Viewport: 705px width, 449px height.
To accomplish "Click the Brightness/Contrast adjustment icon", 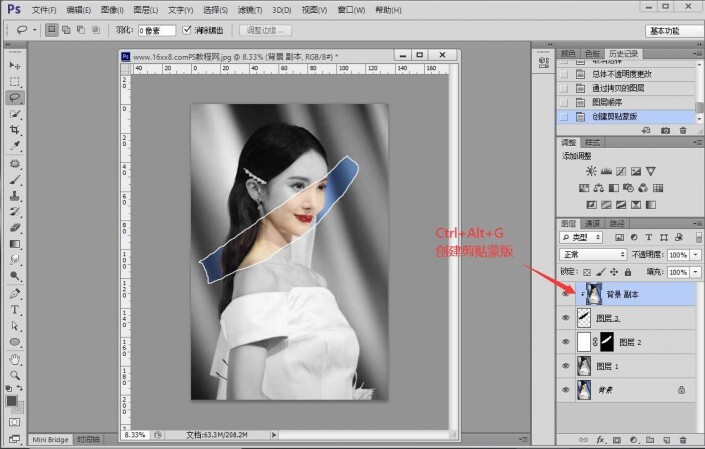I will point(592,171).
